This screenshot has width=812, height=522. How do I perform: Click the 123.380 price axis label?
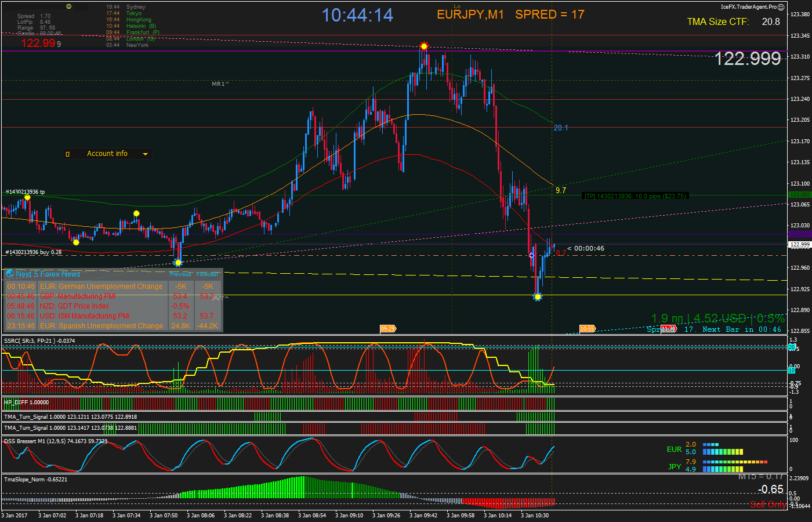(x=800, y=14)
